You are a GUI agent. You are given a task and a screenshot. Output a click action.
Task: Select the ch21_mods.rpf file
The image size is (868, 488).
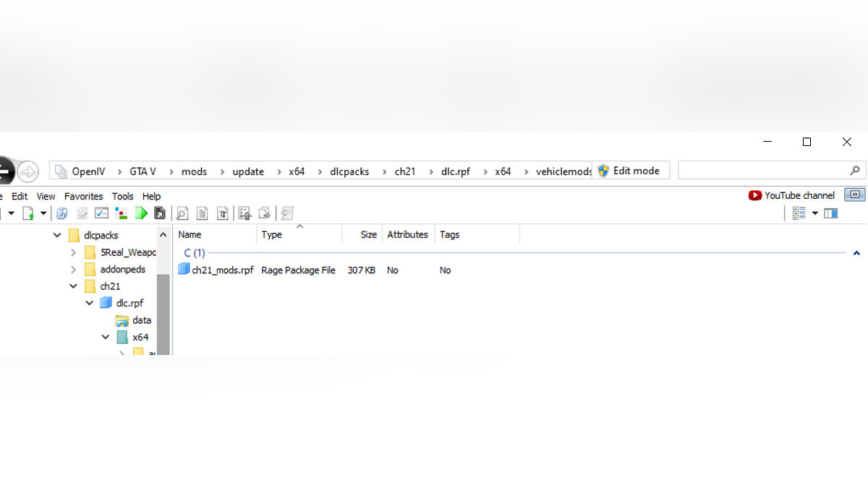click(222, 270)
